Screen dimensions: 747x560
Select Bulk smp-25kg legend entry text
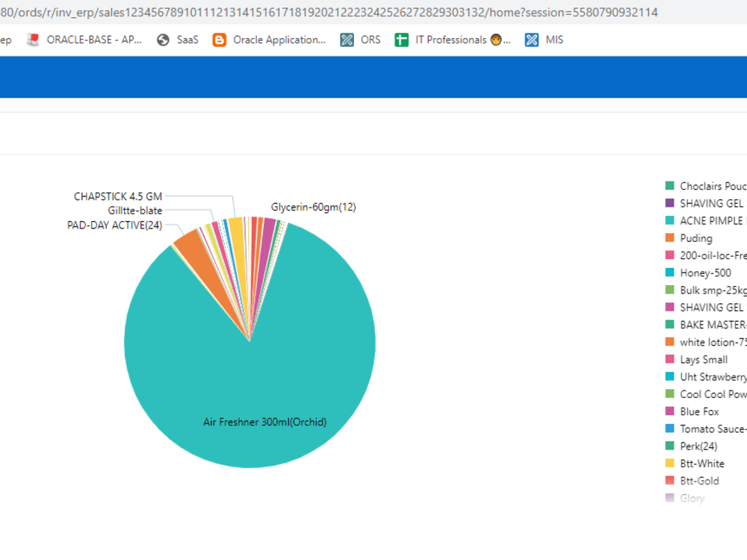coord(713,290)
